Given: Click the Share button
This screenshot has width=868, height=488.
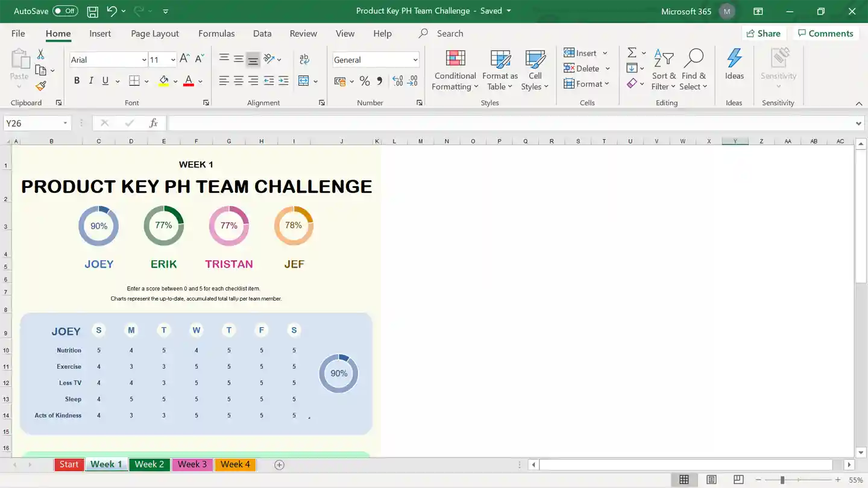Looking at the screenshot, I should tap(763, 34).
